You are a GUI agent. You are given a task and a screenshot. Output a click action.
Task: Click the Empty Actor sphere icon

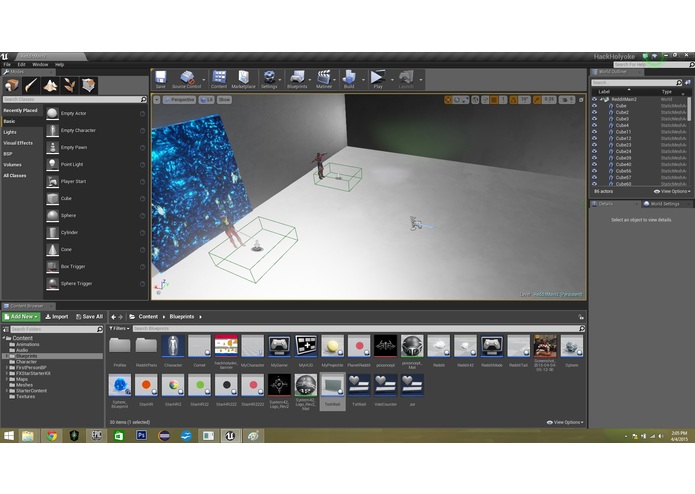click(x=52, y=113)
